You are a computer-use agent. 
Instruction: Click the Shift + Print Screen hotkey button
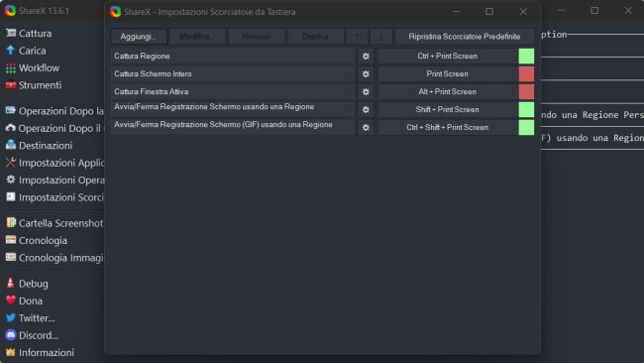point(448,110)
